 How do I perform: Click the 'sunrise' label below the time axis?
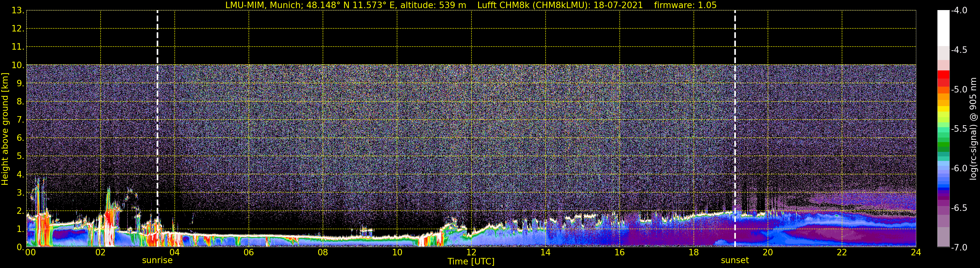[x=157, y=261]
